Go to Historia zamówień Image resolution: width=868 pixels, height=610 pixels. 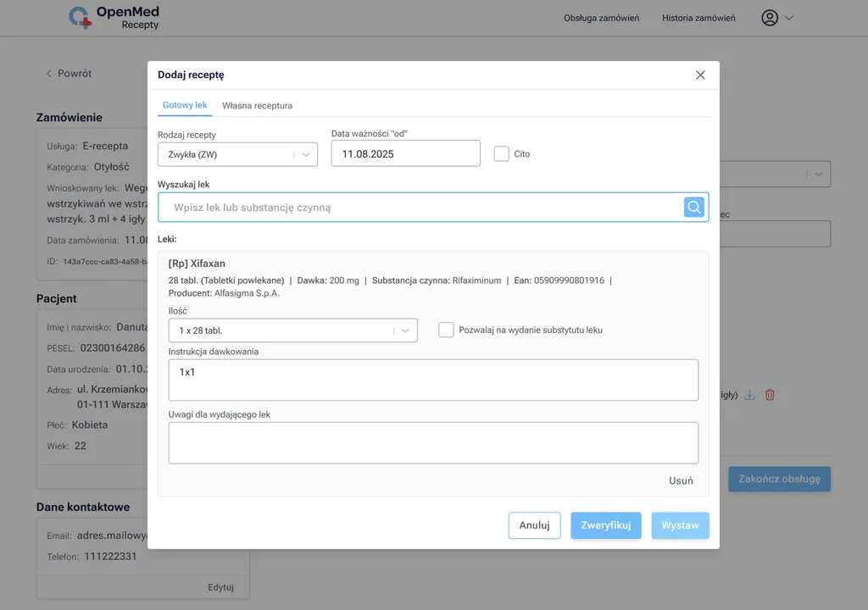[698, 18]
